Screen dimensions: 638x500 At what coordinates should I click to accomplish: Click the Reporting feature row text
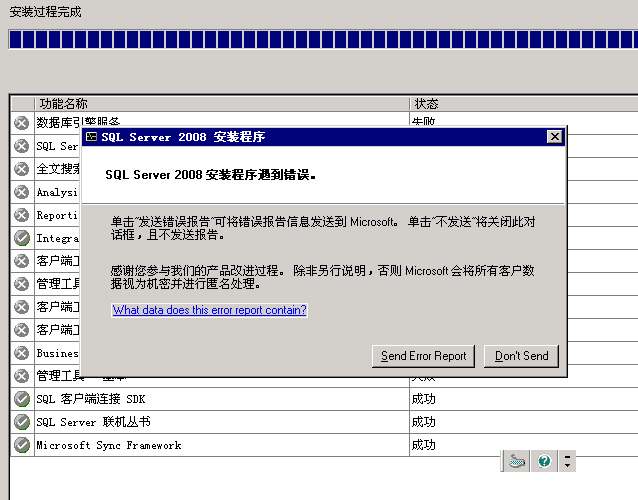57,215
